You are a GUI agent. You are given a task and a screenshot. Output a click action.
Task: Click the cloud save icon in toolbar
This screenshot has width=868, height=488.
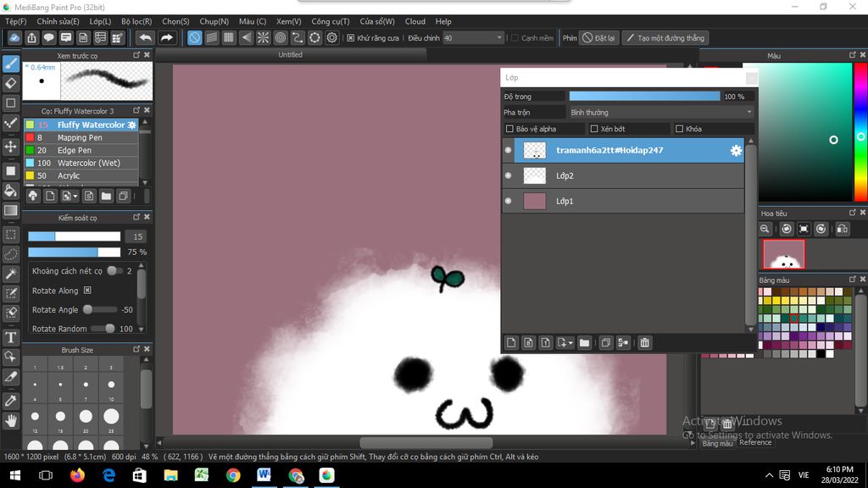tap(14, 37)
